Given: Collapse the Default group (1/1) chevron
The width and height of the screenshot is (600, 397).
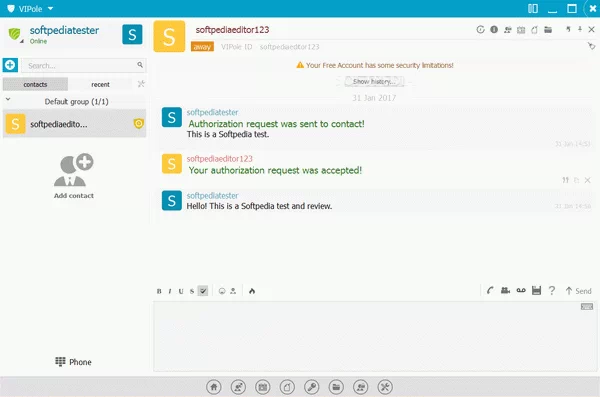Looking at the screenshot, I should click(x=8, y=100).
